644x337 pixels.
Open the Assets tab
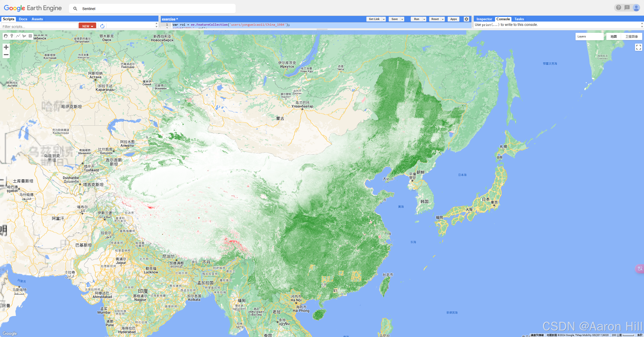pyautogui.click(x=37, y=19)
